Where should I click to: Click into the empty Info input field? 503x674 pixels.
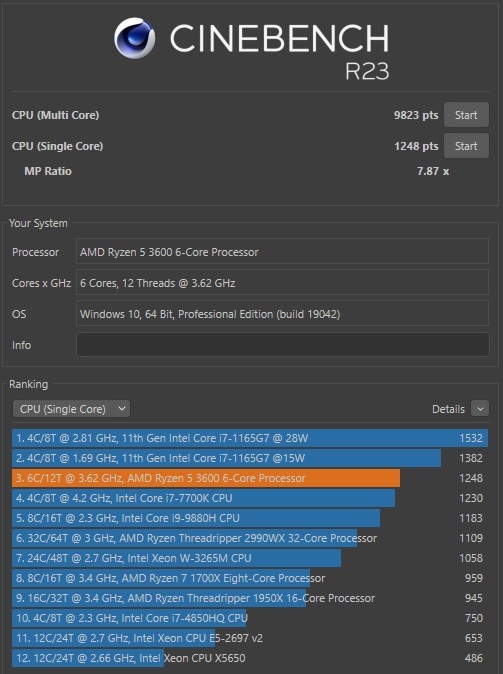click(282, 345)
